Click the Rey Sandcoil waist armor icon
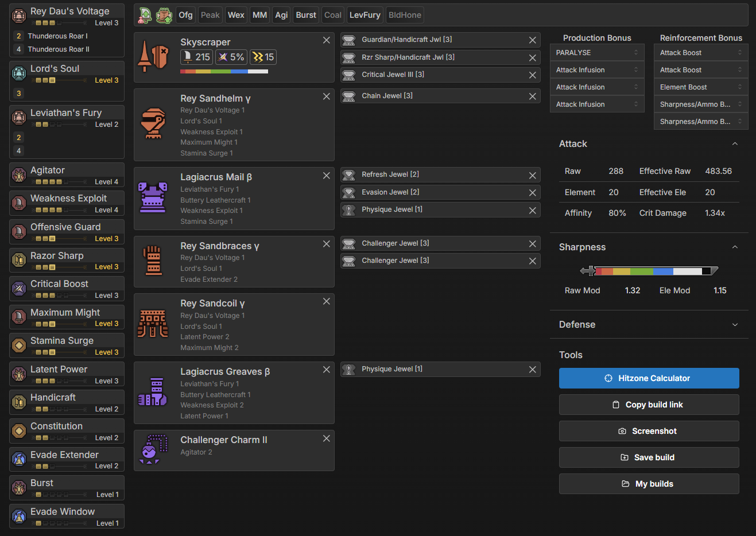The height and width of the screenshot is (536, 756). pos(153,324)
